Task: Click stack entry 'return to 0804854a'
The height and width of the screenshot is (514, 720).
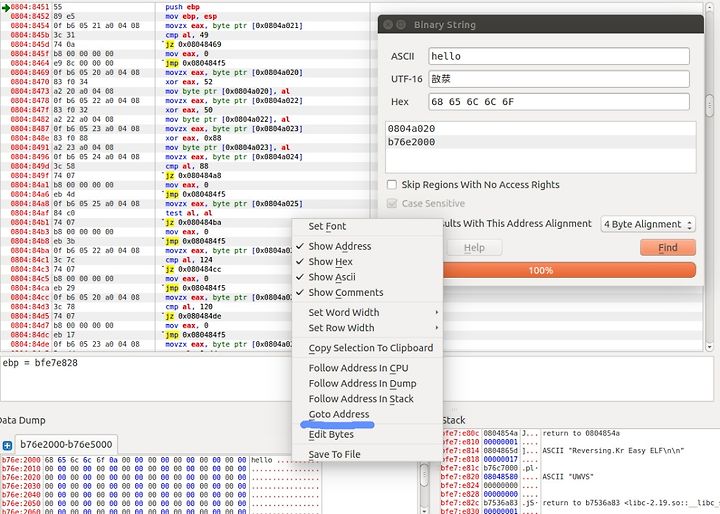Action: (x=581, y=433)
